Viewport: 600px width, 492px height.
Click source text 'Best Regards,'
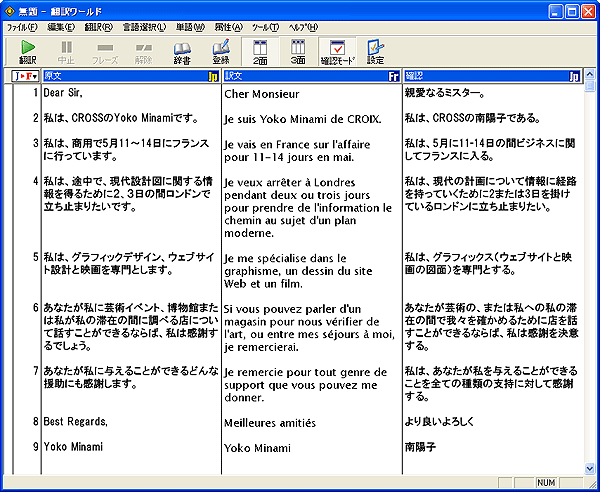tap(75, 422)
